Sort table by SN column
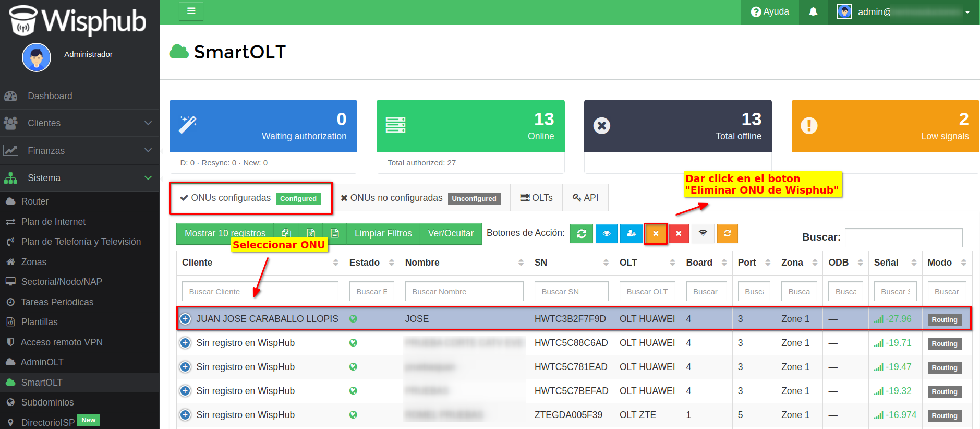 572,263
